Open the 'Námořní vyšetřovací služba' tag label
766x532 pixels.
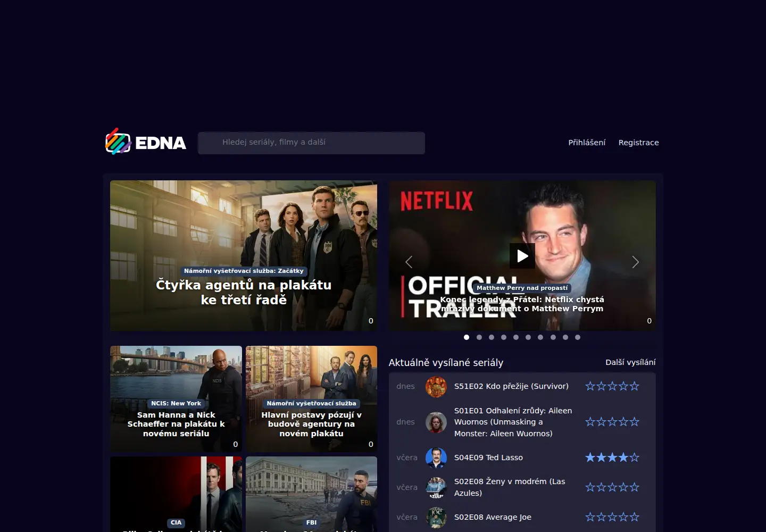(311, 403)
